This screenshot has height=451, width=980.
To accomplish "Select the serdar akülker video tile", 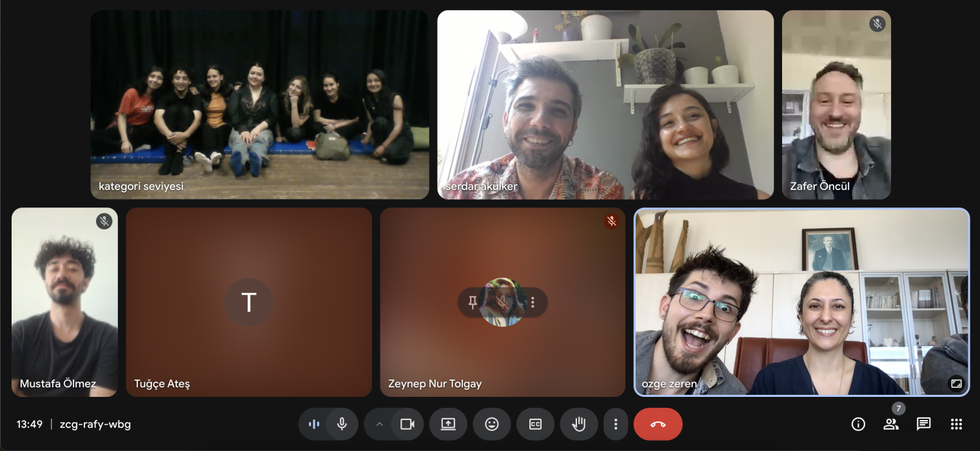I will [605, 104].
